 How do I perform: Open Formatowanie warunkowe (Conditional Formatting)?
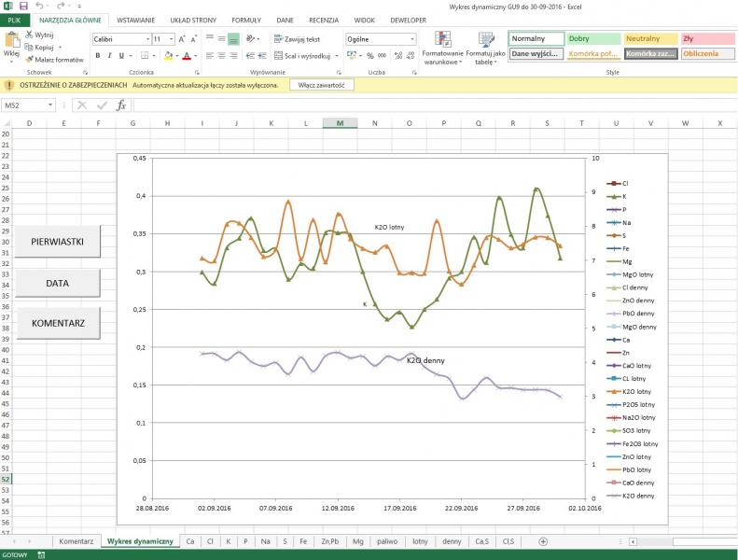(442, 44)
